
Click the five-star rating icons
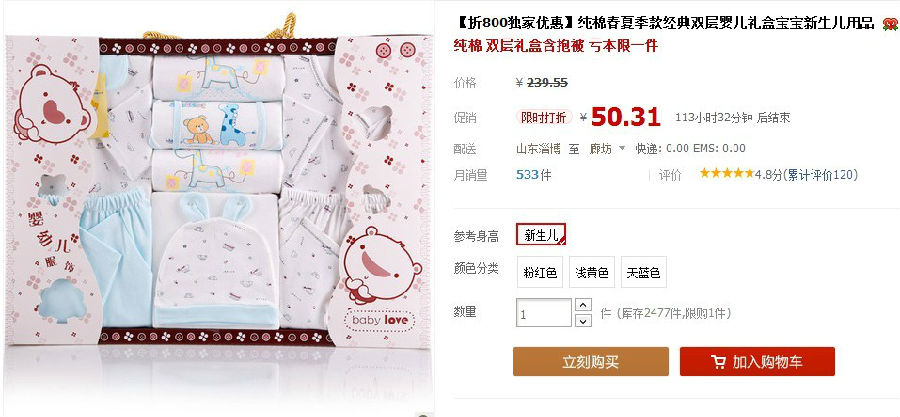coord(727,173)
